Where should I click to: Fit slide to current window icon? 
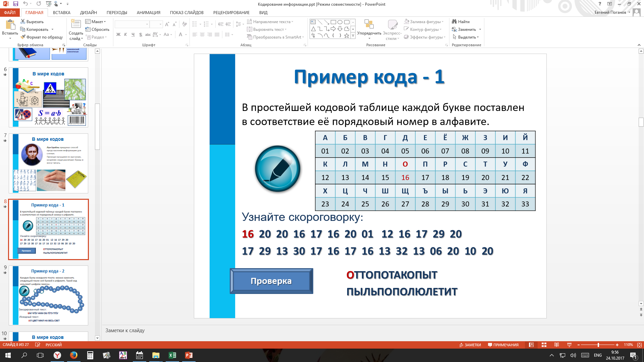639,345
